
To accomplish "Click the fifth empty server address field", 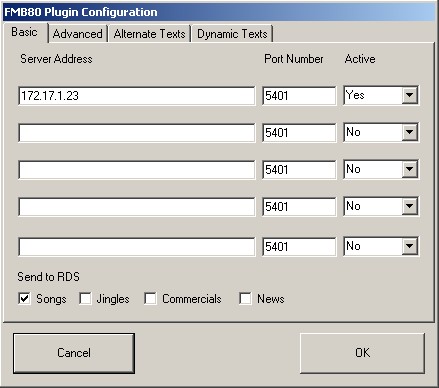I will point(137,247).
